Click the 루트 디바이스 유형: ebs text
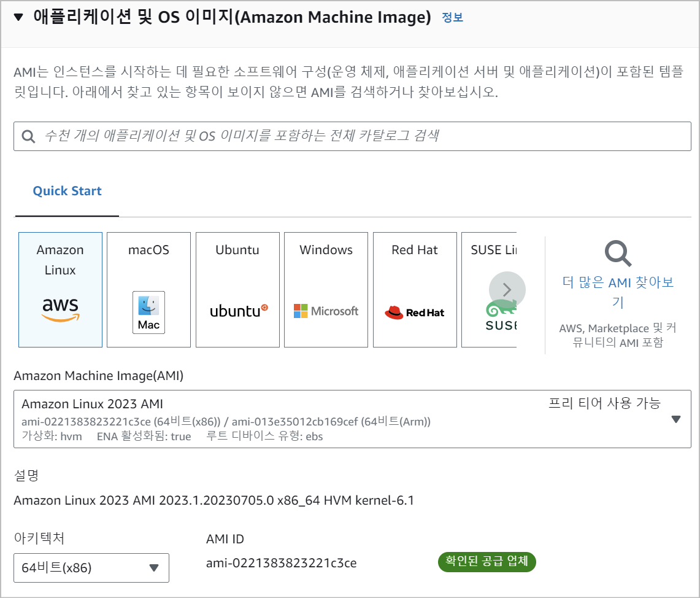700x598 pixels. (x=264, y=437)
